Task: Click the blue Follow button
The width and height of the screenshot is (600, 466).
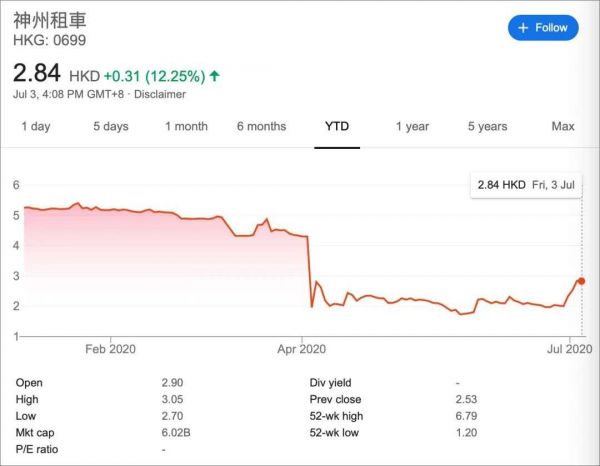Action: pyautogui.click(x=543, y=28)
